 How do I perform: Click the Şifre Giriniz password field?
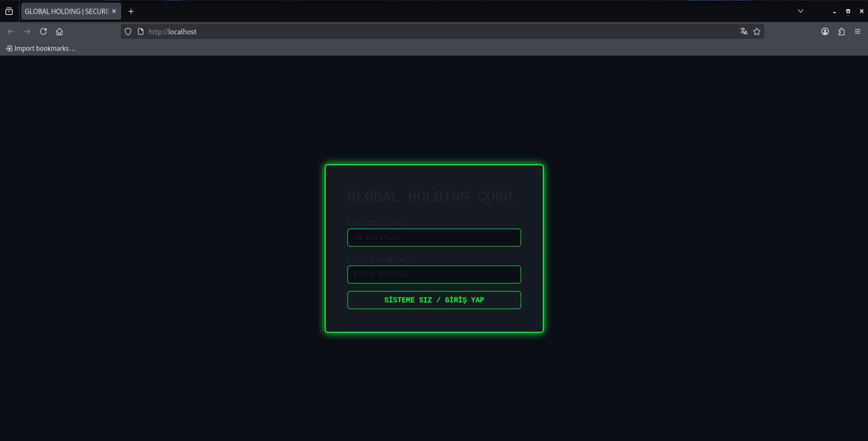[x=434, y=274]
